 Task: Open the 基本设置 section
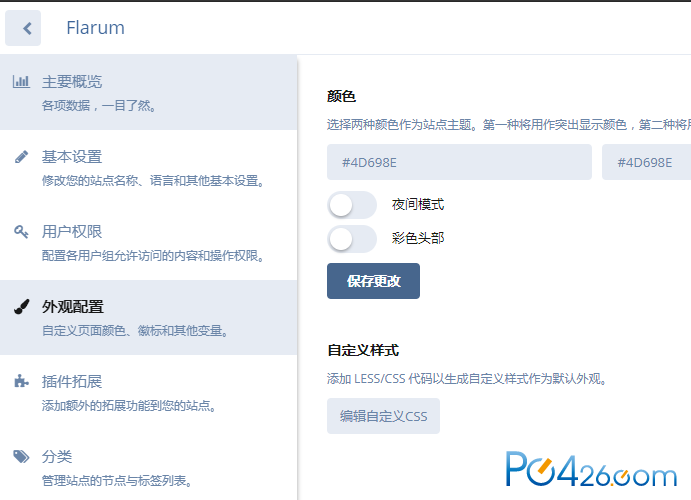tap(149, 167)
